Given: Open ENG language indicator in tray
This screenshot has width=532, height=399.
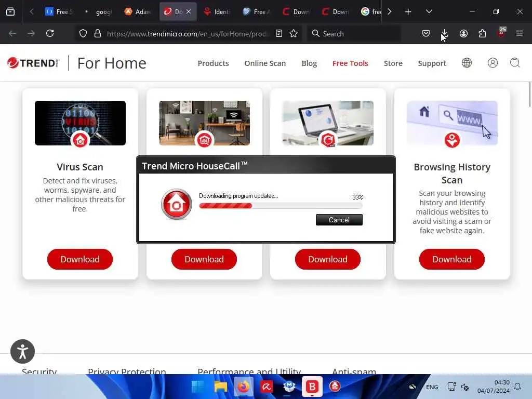Looking at the screenshot, I should pyautogui.click(x=432, y=387).
